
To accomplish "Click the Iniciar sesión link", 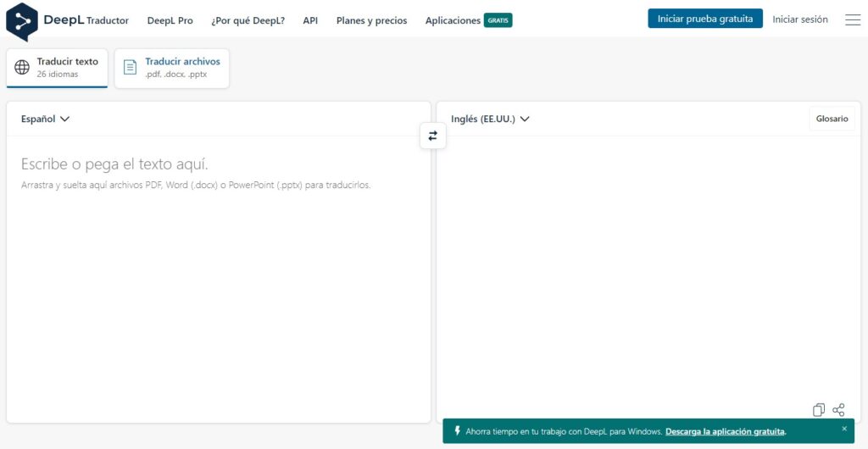I will [x=800, y=19].
